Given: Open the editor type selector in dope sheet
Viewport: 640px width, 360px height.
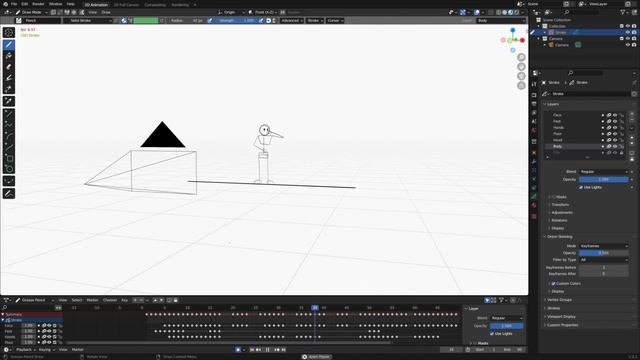Looking at the screenshot, I should [x=7, y=300].
